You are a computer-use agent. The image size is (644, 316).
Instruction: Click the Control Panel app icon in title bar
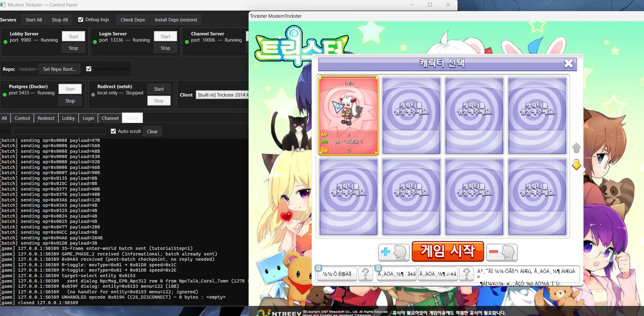(3, 5)
